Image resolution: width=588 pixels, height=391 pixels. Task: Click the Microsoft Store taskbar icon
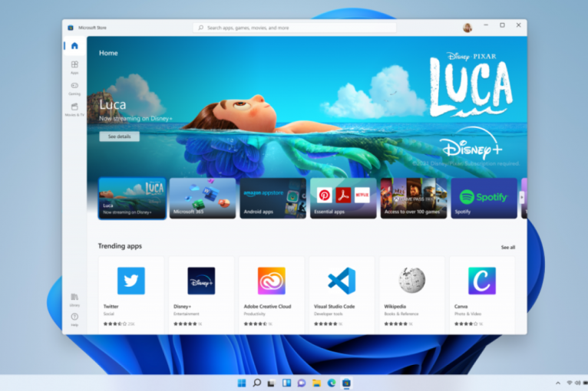click(x=346, y=383)
